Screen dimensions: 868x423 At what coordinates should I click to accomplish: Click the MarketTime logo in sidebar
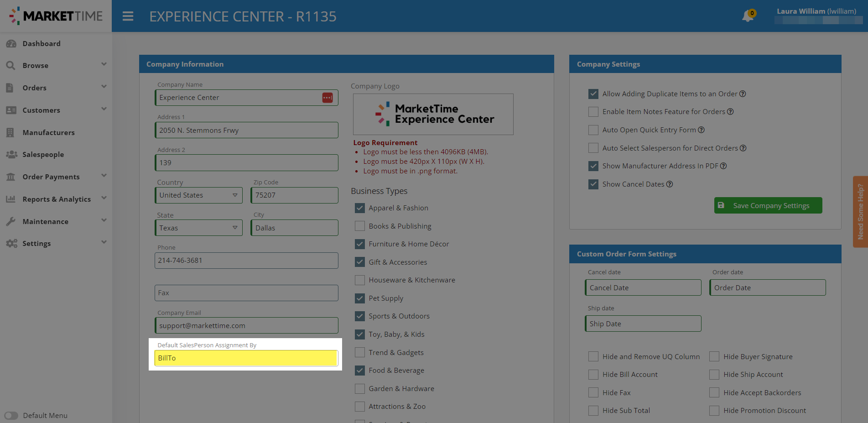click(x=56, y=16)
